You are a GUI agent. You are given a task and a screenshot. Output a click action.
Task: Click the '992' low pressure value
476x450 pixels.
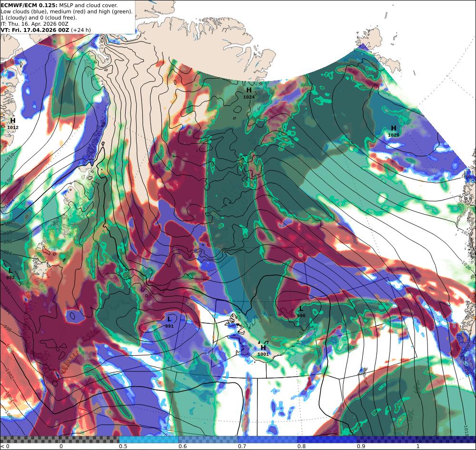click(x=10, y=278)
